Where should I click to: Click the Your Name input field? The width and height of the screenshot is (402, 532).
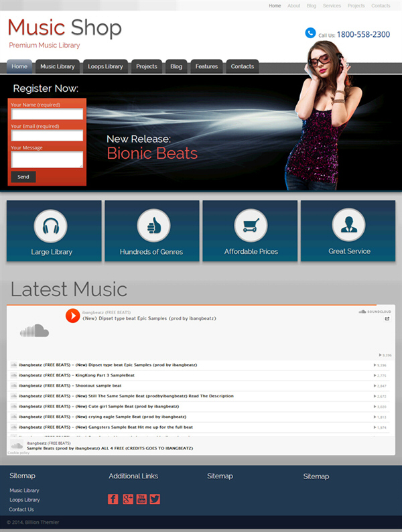point(47,114)
